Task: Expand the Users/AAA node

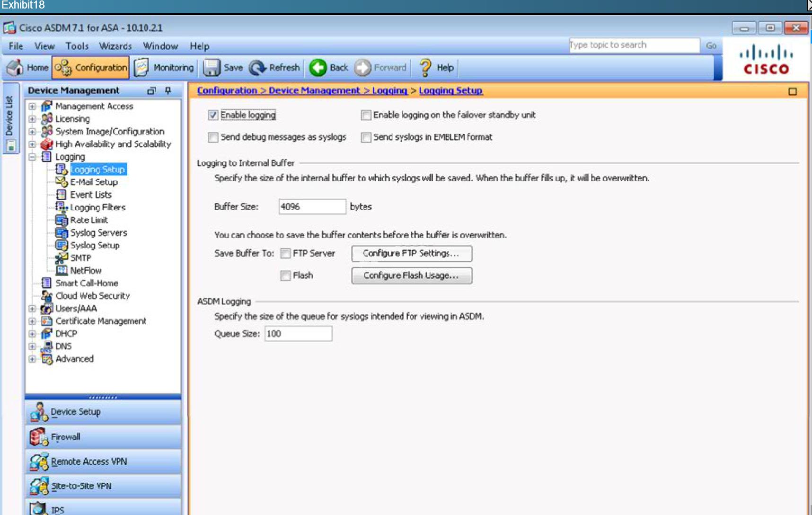Action: coord(32,308)
